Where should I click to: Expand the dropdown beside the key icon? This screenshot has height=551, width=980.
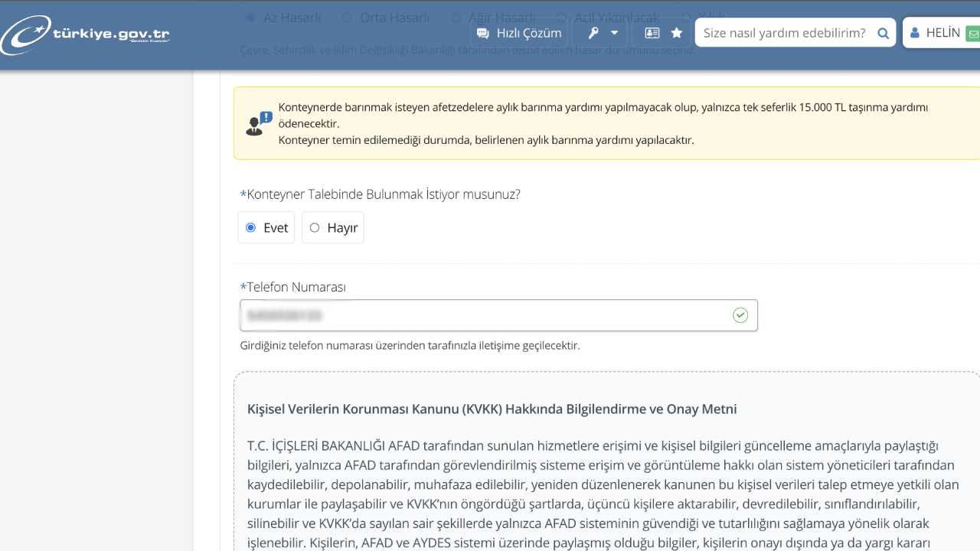(x=612, y=33)
